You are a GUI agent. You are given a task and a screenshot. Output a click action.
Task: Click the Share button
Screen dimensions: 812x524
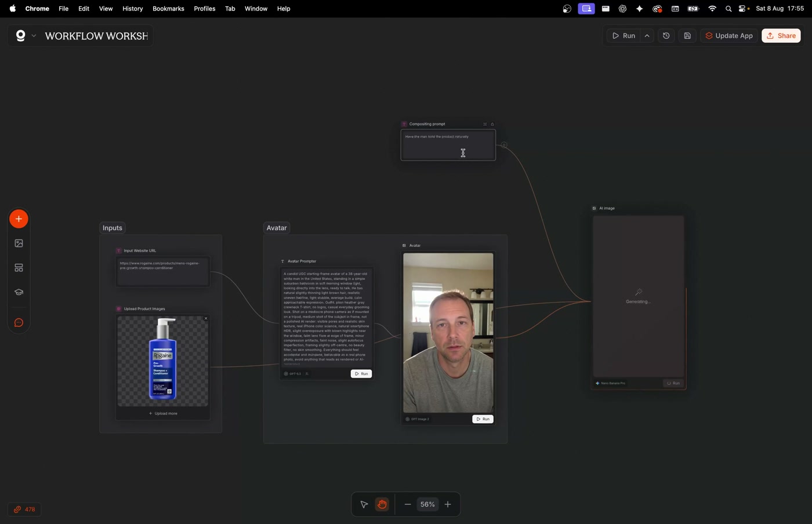click(x=781, y=36)
